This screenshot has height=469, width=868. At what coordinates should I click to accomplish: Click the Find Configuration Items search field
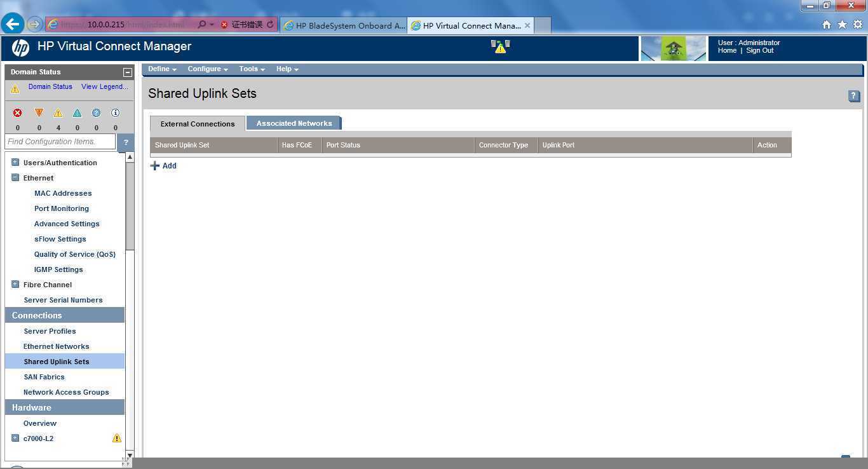tap(60, 142)
